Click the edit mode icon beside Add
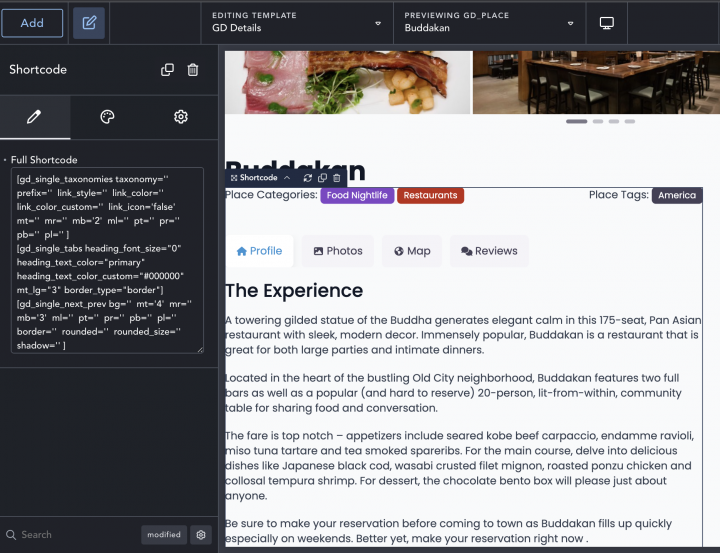 tap(89, 23)
